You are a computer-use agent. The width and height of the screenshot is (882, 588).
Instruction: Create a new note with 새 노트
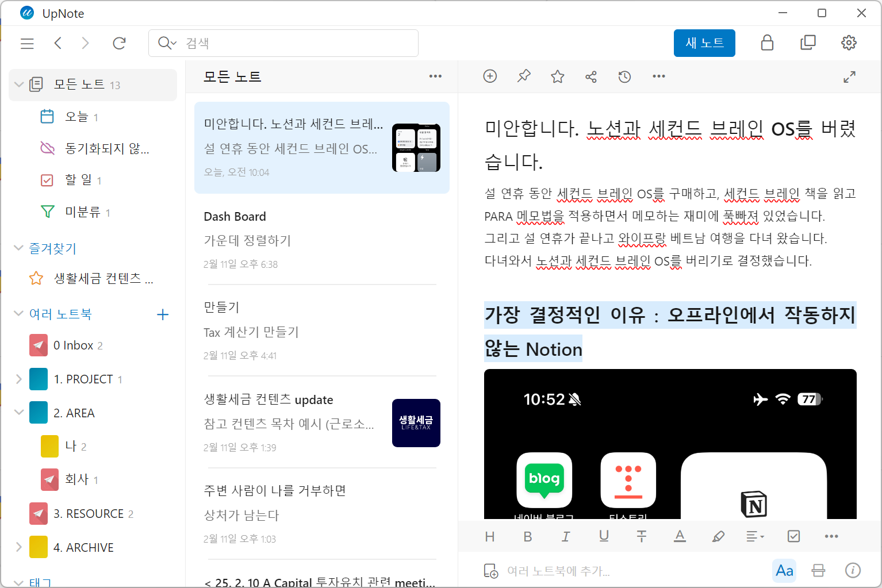pyautogui.click(x=704, y=43)
